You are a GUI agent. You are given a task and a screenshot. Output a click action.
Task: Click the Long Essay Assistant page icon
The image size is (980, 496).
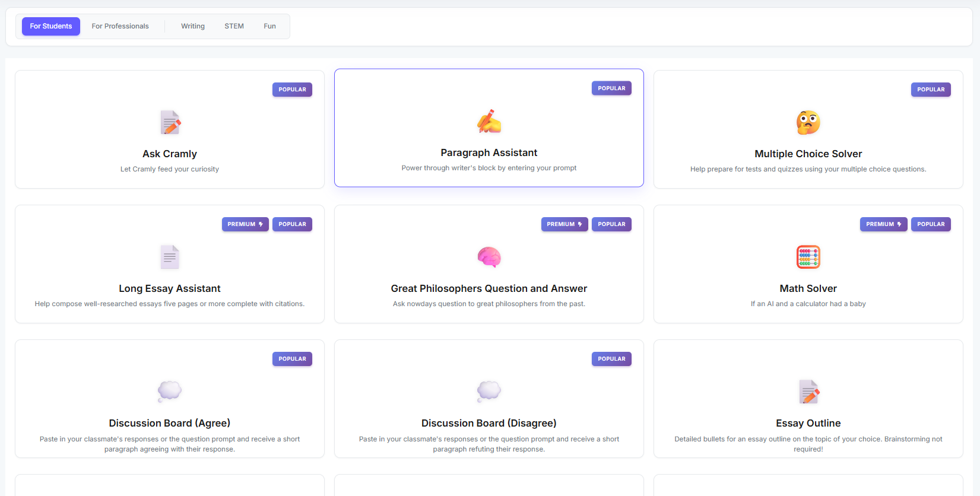coord(170,257)
